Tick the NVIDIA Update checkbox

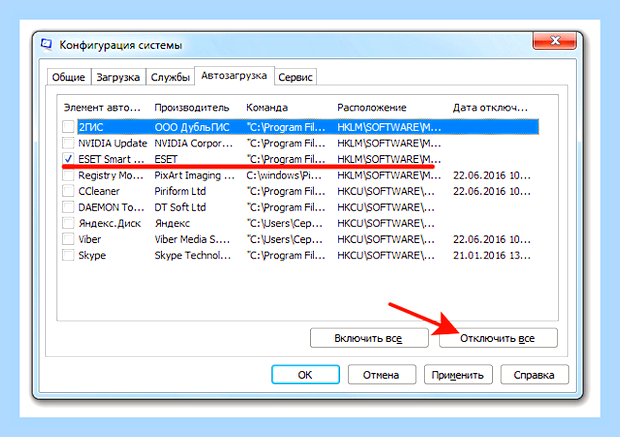[x=68, y=143]
